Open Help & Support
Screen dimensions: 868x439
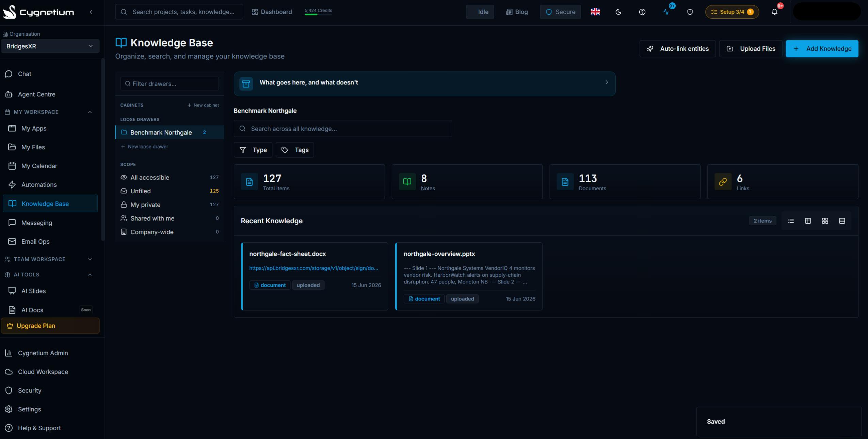(50, 428)
